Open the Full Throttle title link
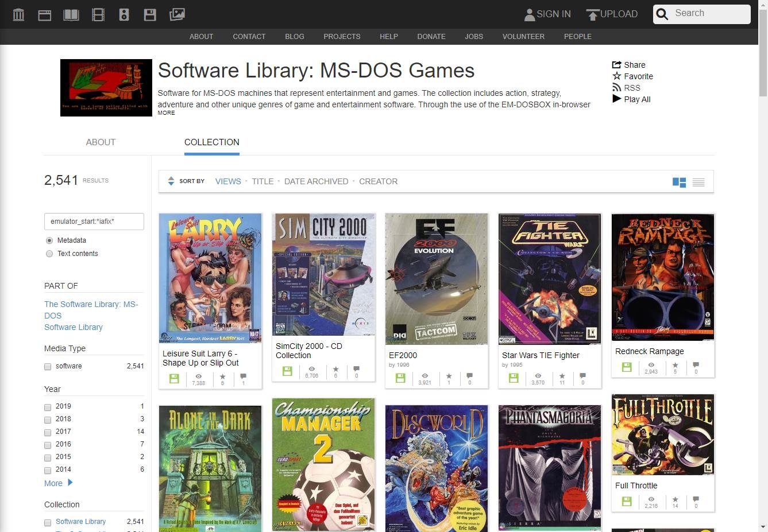 pyautogui.click(x=636, y=486)
